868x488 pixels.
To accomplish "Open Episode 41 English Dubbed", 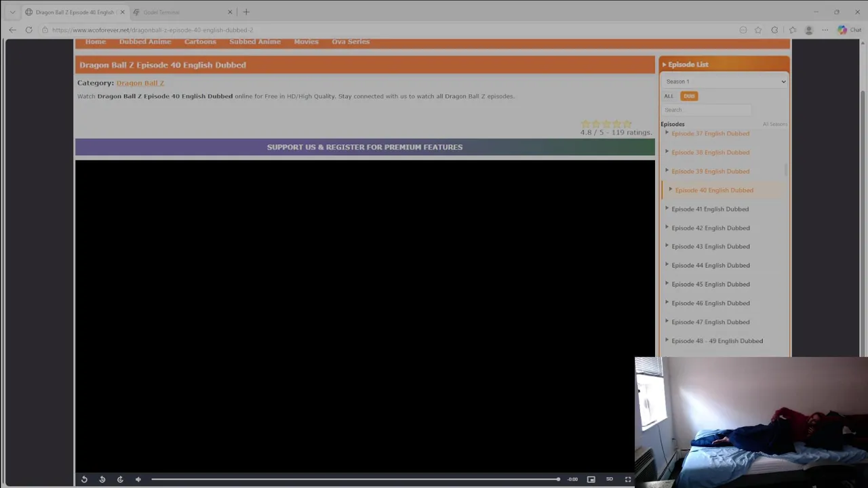I will pyautogui.click(x=710, y=209).
